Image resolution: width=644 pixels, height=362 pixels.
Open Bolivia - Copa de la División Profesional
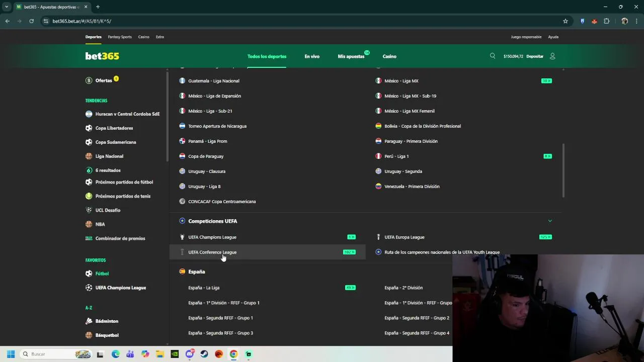tap(423, 126)
